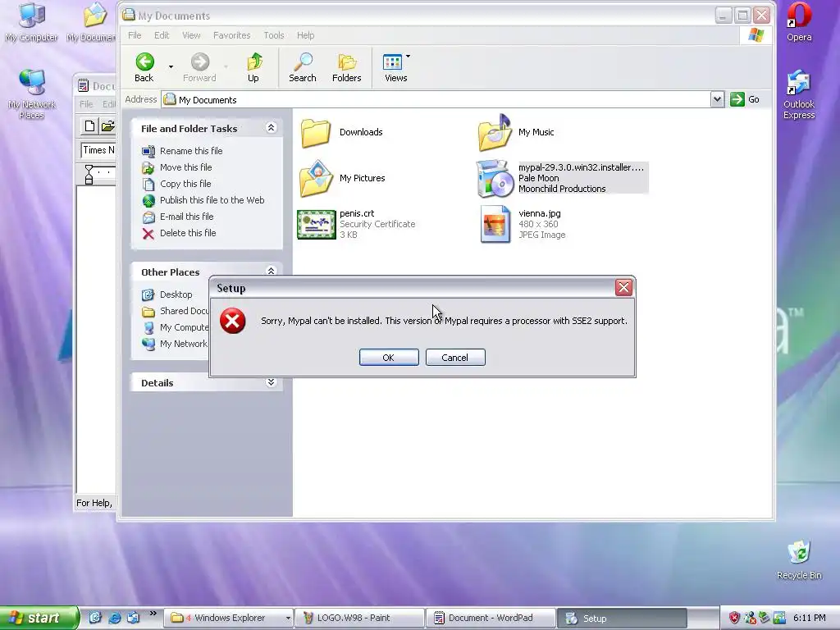Image resolution: width=840 pixels, height=630 pixels.
Task: Expand the Details panel
Action: click(x=271, y=382)
